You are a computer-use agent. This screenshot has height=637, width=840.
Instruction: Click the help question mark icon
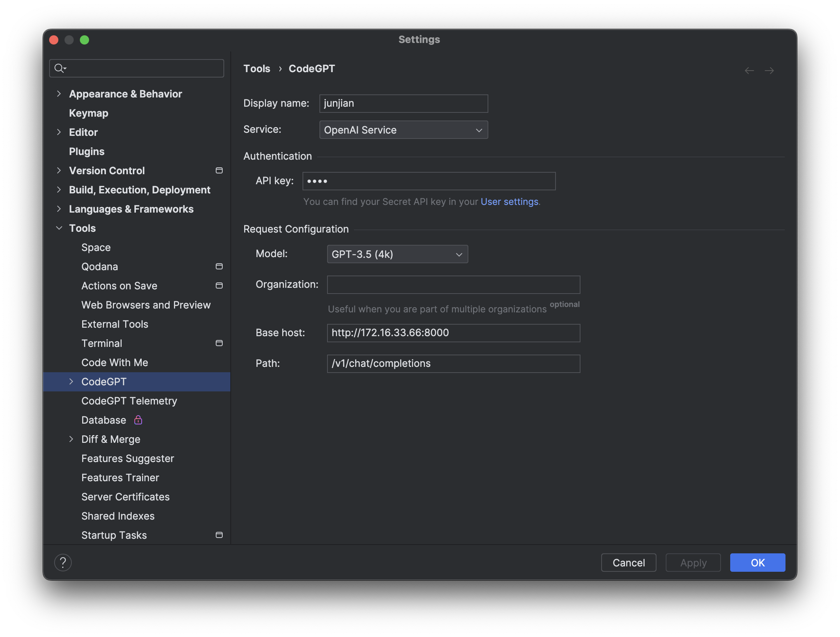[63, 563]
